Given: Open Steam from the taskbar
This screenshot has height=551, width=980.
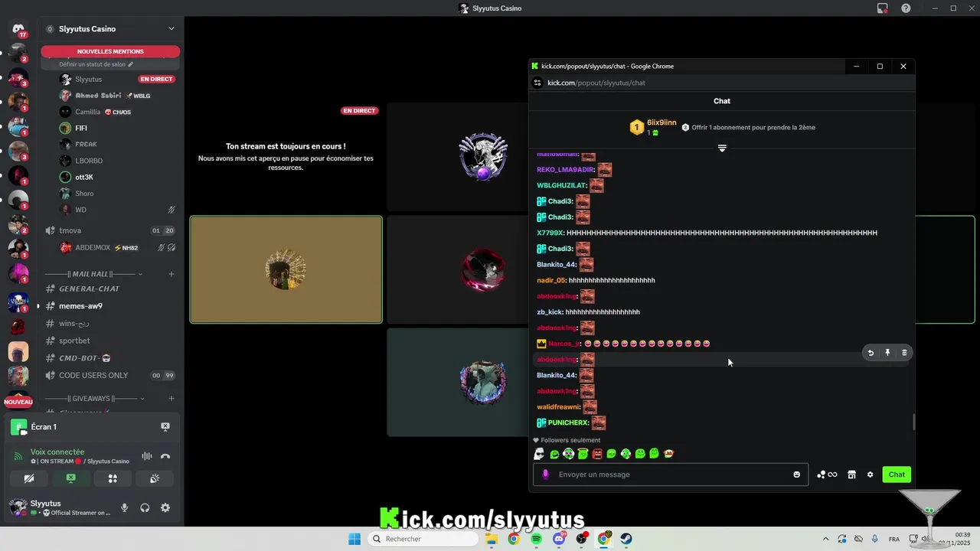Looking at the screenshot, I should (626, 539).
